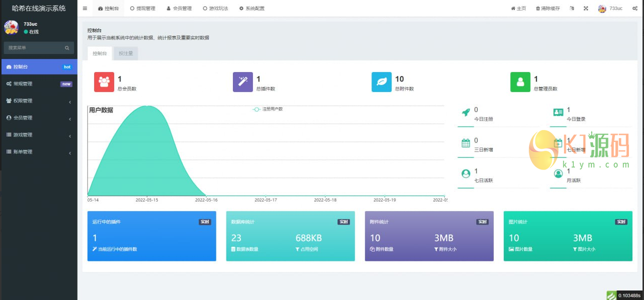Click 实时 badge on 附件统计 card
The width and height of the screenshot is (644, 300).
(x=482, y=222)
